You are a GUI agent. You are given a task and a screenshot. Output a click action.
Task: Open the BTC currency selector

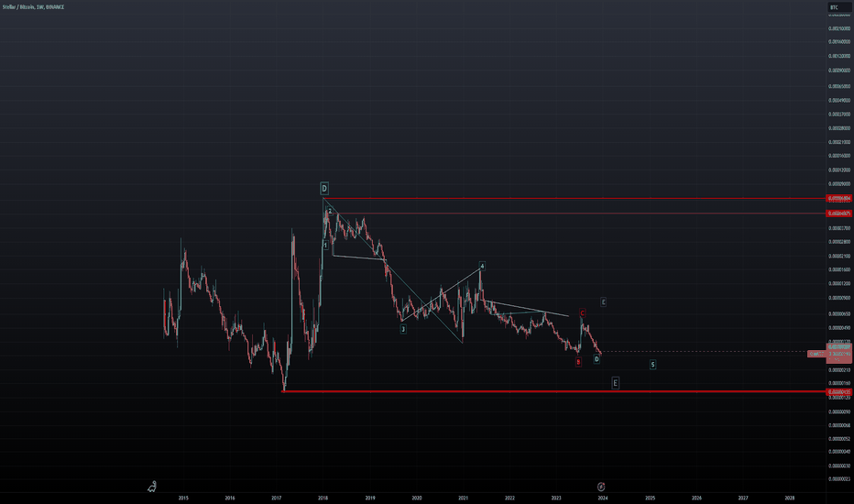(838, 7)
